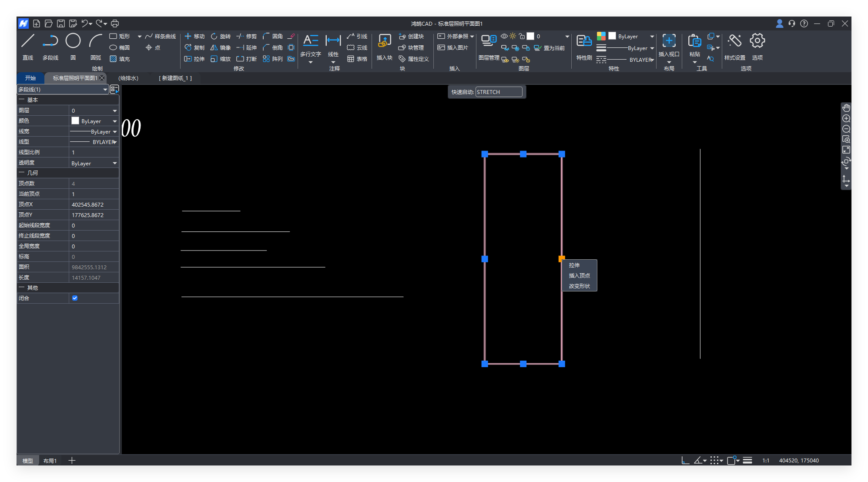Screen dimensions: 868x482
Task: Toggle the grid display in status bar
Action: pyautogui.click(x=714, y=460)
